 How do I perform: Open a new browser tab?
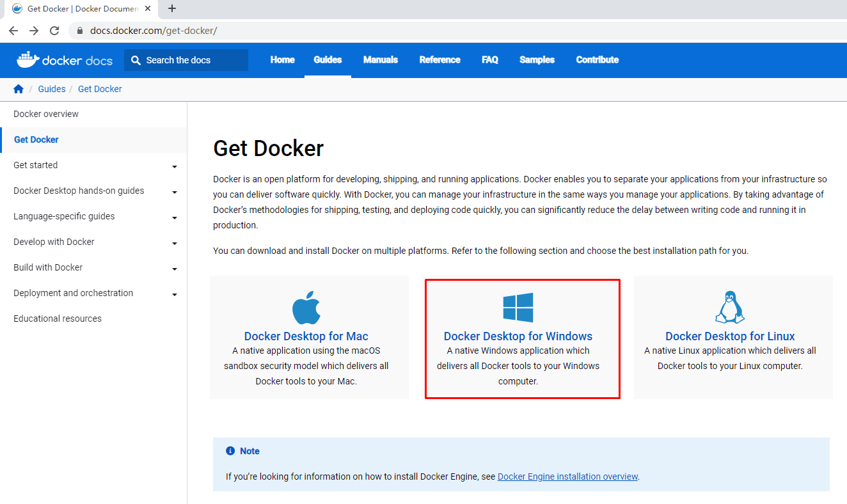click(172, 8)
